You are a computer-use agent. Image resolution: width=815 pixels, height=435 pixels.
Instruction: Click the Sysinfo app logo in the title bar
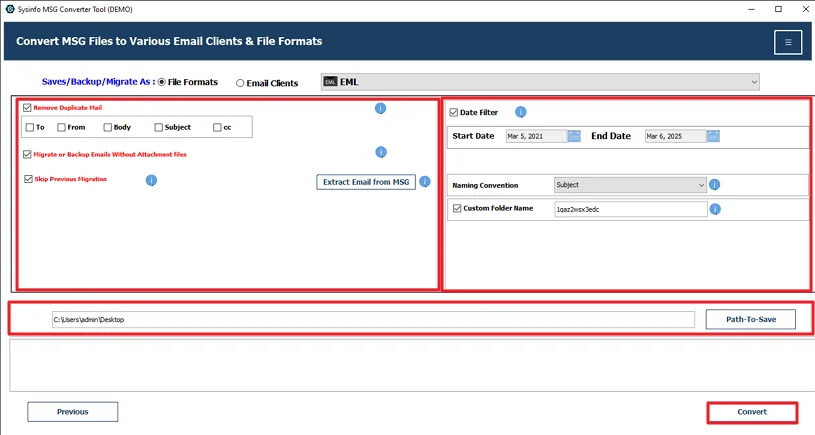tap(10, 9)
